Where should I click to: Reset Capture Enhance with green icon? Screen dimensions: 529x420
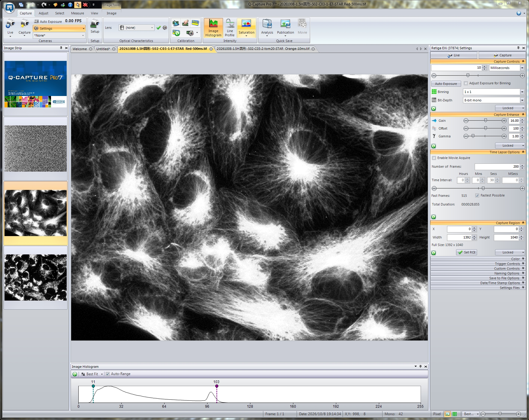pyautogui.click(x=434, y=146)
